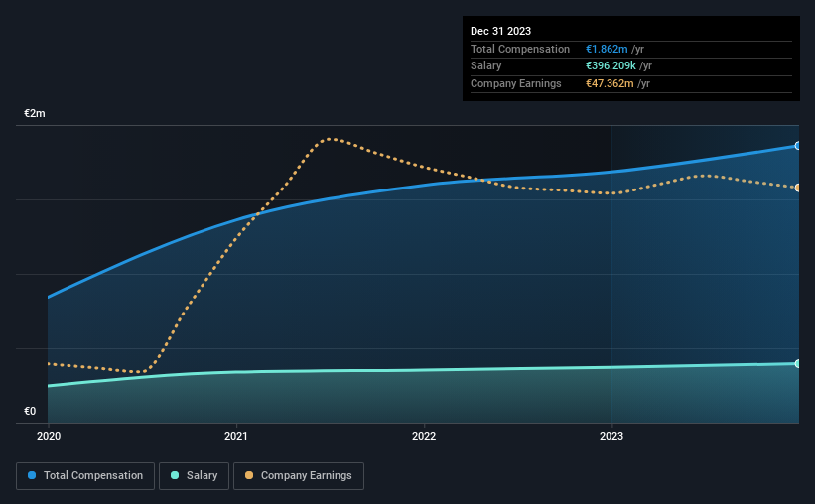Click the Dec 31 2023 tooltip date
Viewport: 815px width, 504px height.
(x=500, y=31)
